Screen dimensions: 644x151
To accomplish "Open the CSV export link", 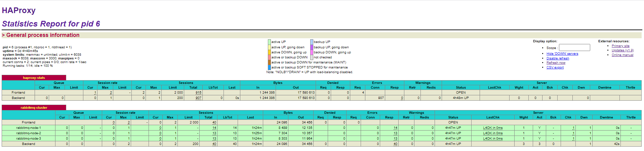I will coord(555,67).
